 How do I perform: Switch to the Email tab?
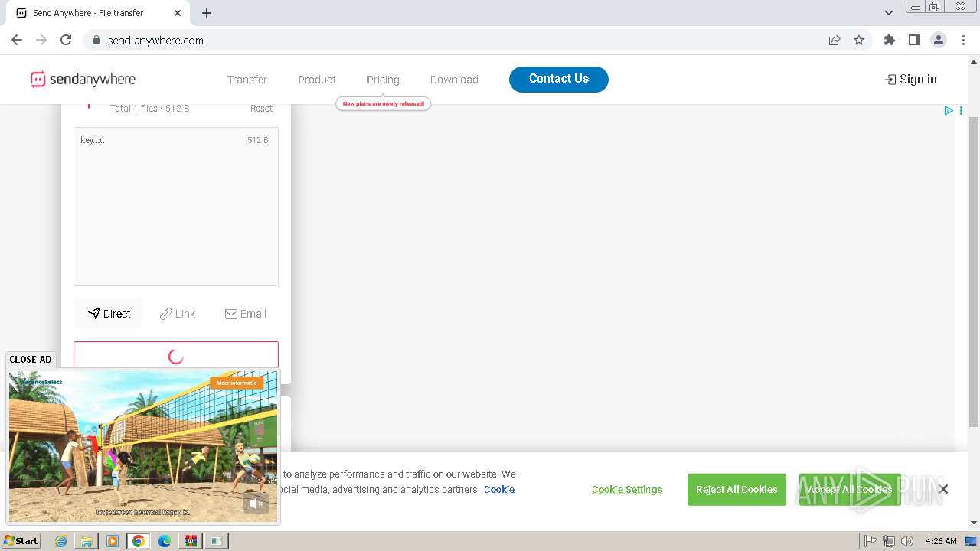pos(246,314)
